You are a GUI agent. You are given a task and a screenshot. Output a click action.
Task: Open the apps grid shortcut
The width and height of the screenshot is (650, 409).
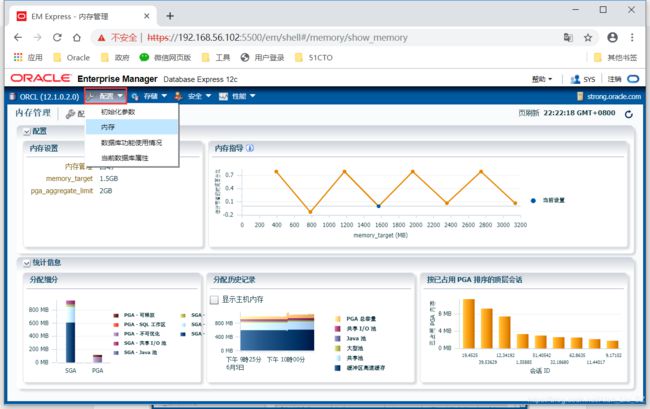(x=18, y=57)
